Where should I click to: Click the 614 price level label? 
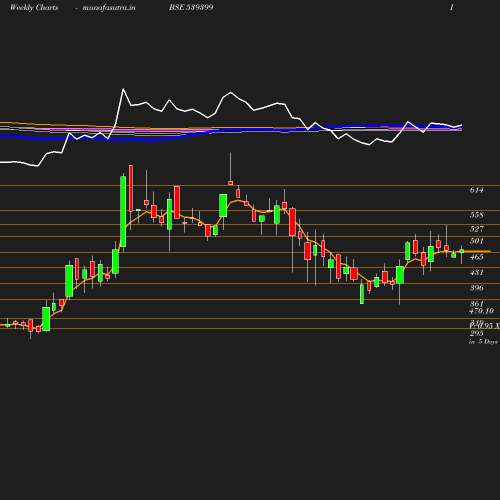point(476,190)
